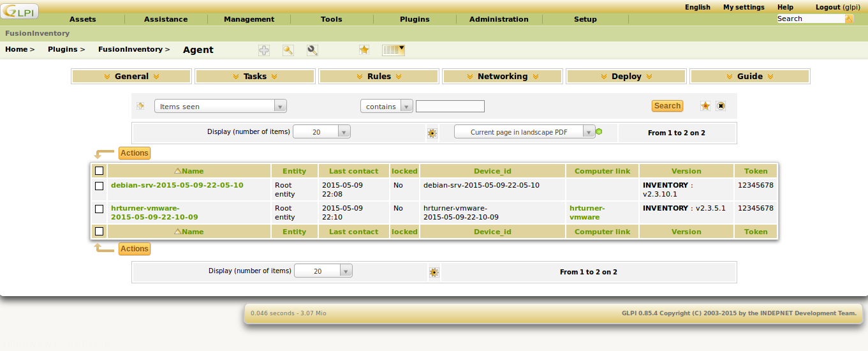
Task: Open the hrturner-vmware computer link
Action: (586, 213)
